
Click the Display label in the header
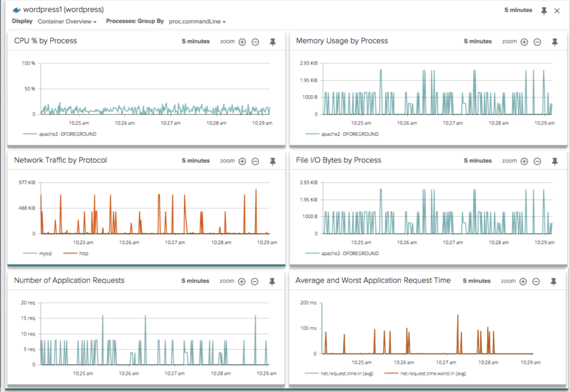[x=22, y=21]
